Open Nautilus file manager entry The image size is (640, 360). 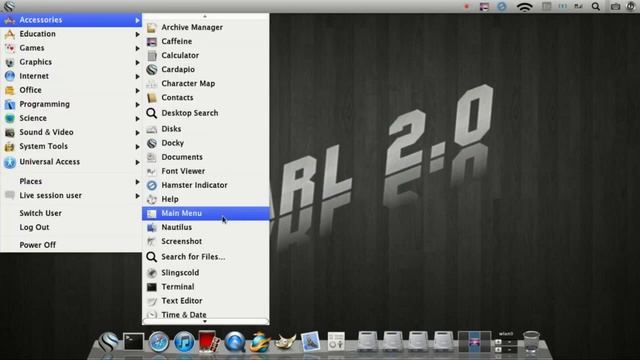[205, 227]
